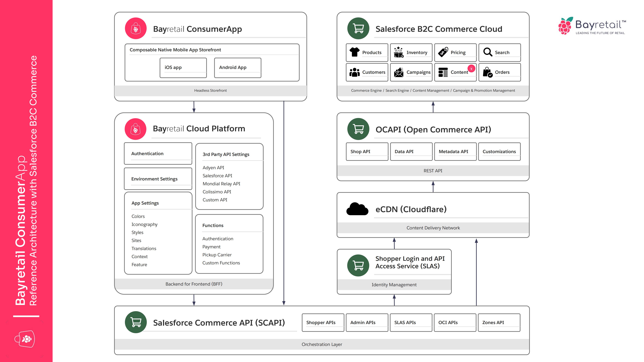The width and height of the screenshot is (644, 362).
Task: Click Context under App Settings
Action: pyautogui.click(x=140, y=256)
